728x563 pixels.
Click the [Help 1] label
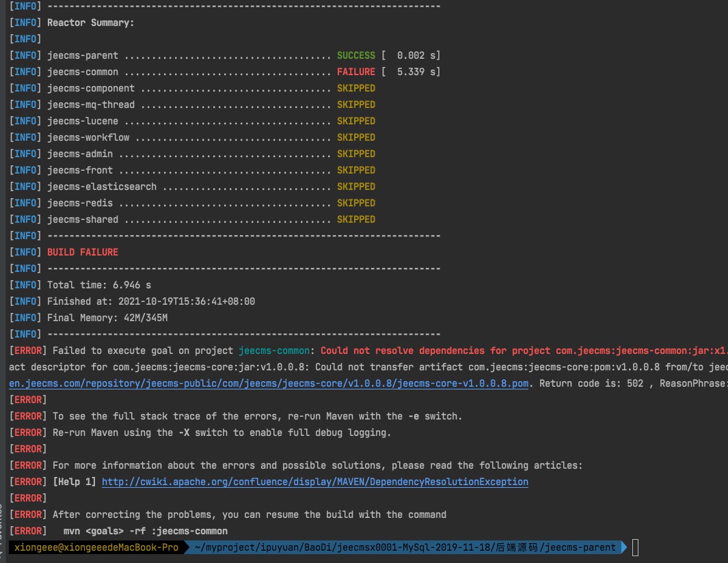tap(75, 482)
